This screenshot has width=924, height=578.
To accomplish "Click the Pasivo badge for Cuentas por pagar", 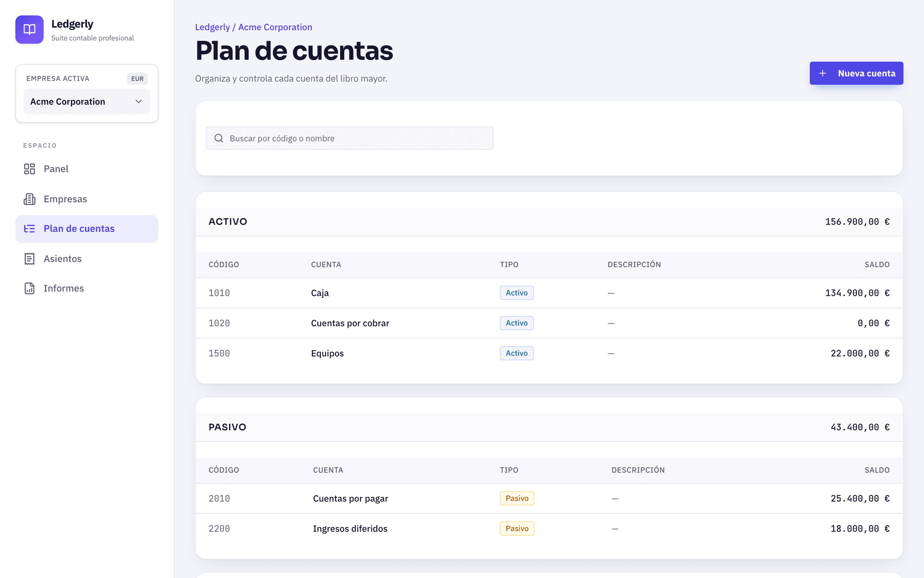I will 517,498.
